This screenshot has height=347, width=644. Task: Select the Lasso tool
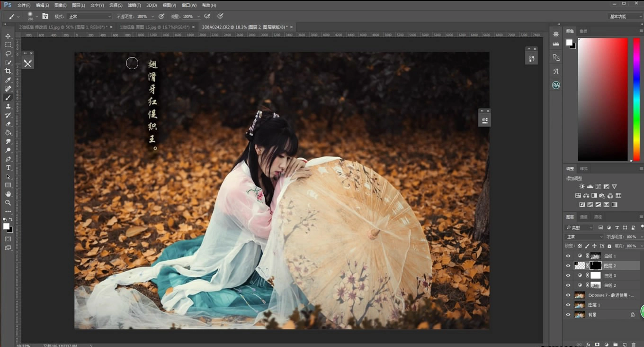(x=8, y=54)
